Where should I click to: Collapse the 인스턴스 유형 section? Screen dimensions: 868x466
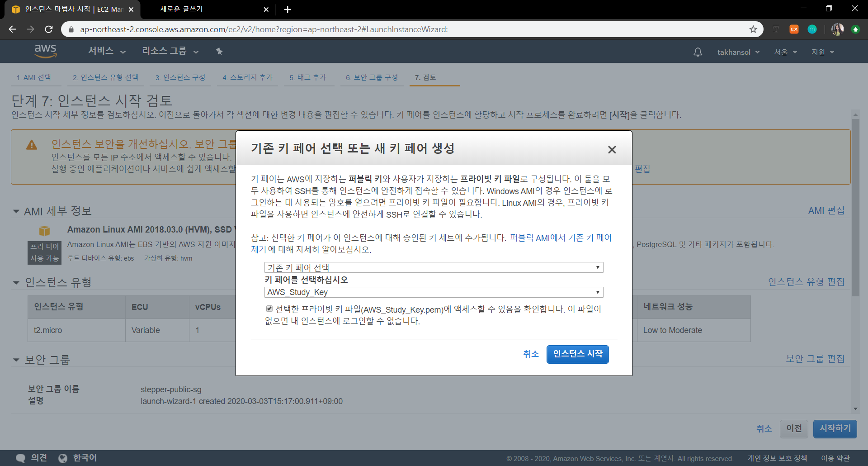click(16, 283)
